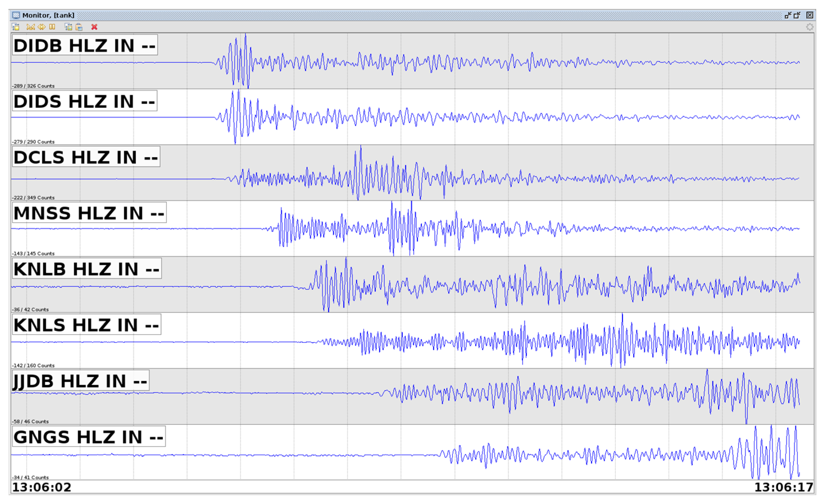Viewport: 825px width, 504px height.
Task: Click the compress time axis icon
Action: (x=30, y=27)
